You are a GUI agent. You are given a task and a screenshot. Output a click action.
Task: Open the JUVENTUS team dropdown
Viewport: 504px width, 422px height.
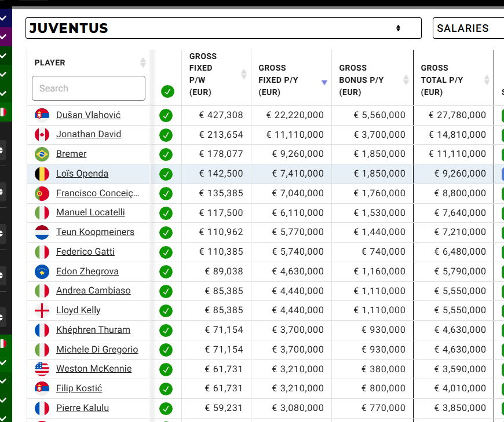pos(224,28)
